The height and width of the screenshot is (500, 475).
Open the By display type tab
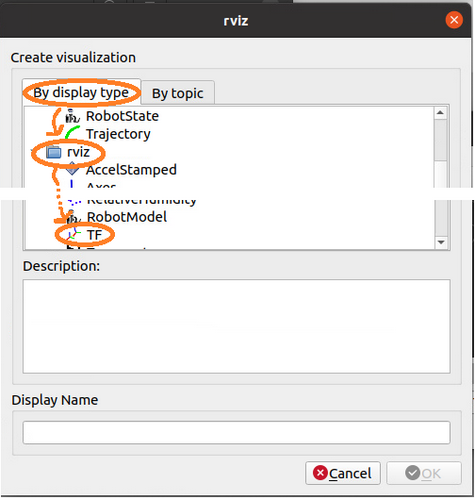[81, 92]
